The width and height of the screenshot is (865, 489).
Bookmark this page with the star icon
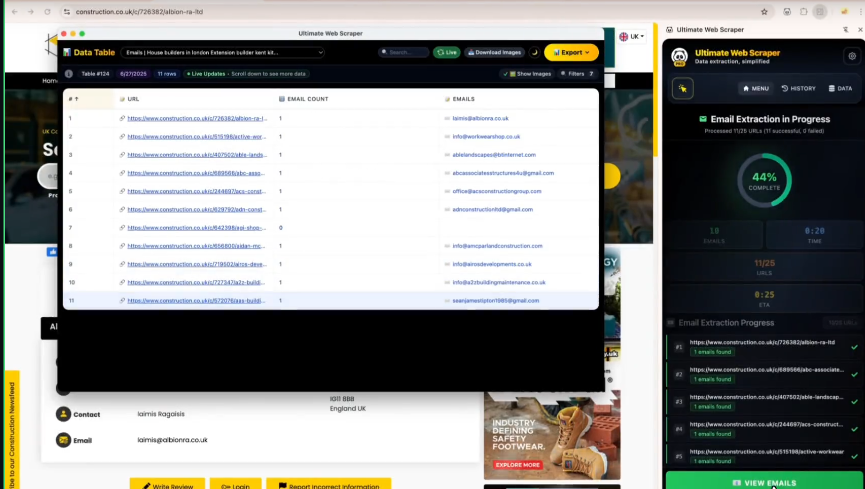[x=764, y=12]
